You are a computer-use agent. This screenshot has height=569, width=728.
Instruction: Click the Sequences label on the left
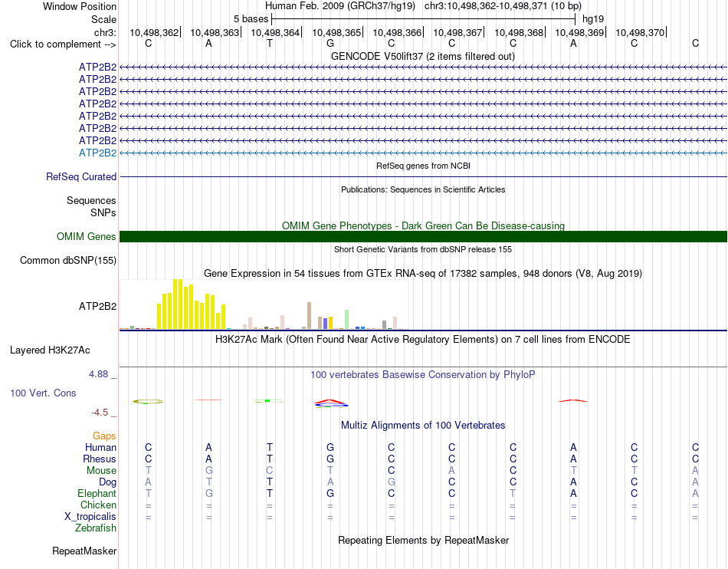tap(91, 201)
